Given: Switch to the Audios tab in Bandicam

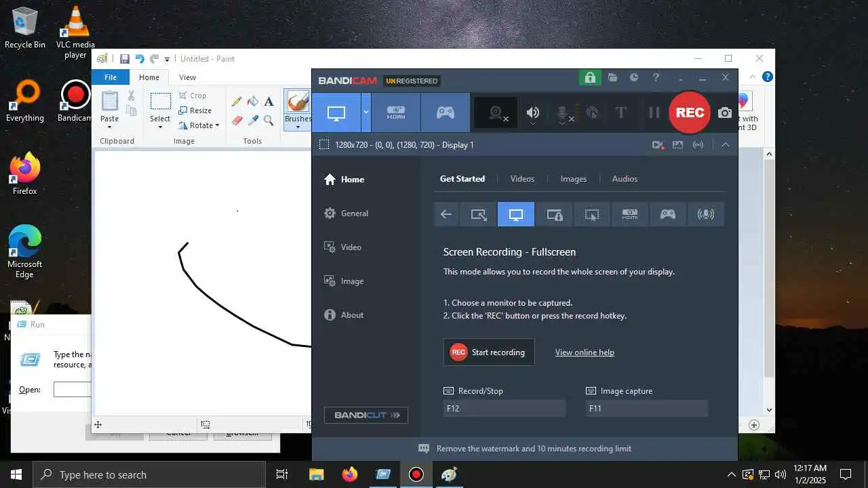Looking at the screenshot, I should pos(625,179).
